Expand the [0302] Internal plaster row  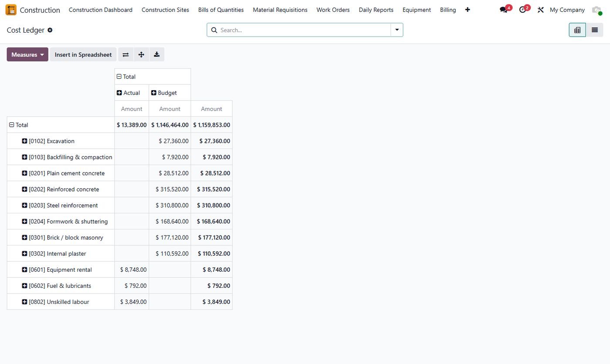pos(61,254)
